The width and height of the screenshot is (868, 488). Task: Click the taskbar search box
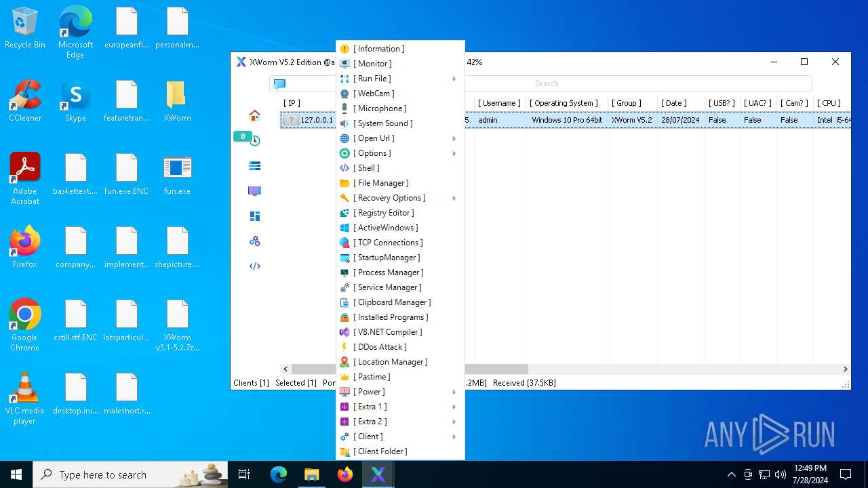point(132,474)
